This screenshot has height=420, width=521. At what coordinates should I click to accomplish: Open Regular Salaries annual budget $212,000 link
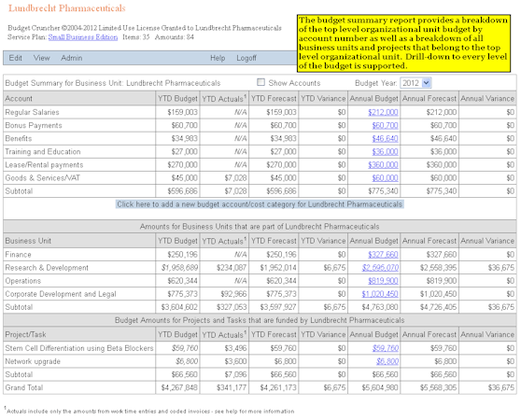point(383,112)
